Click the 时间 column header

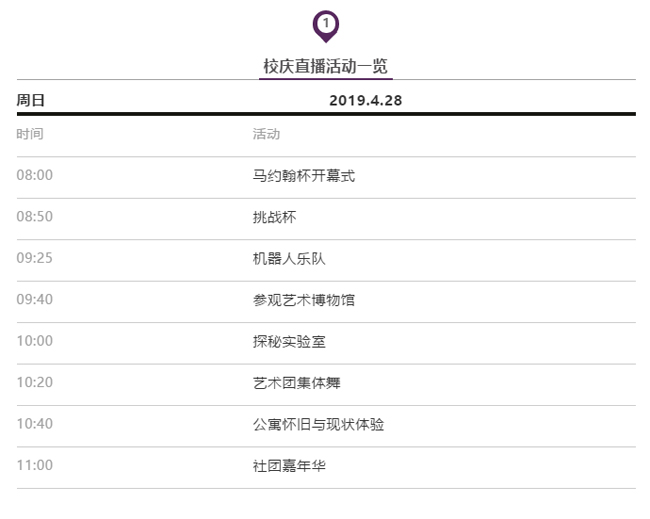click(30, 134)
